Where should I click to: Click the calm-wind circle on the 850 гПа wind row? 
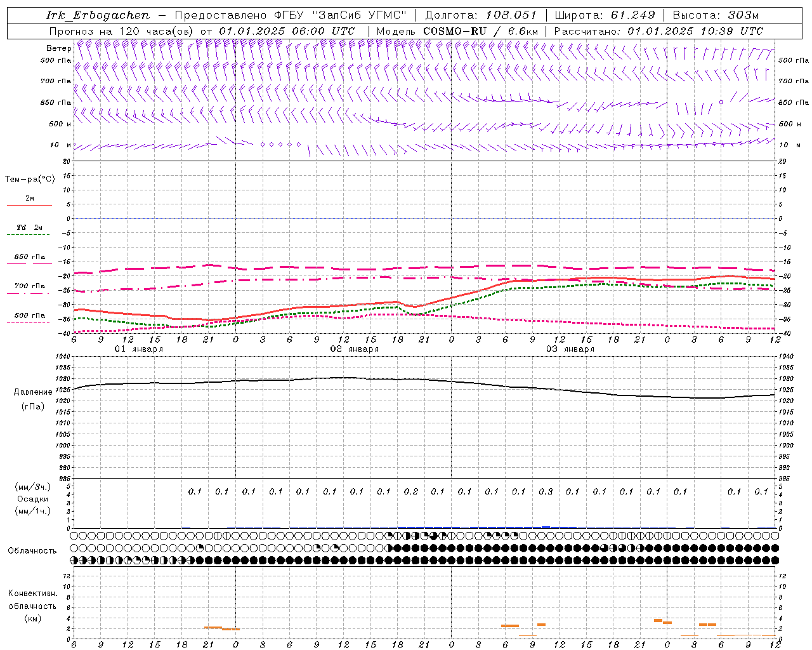click(721, 102)
